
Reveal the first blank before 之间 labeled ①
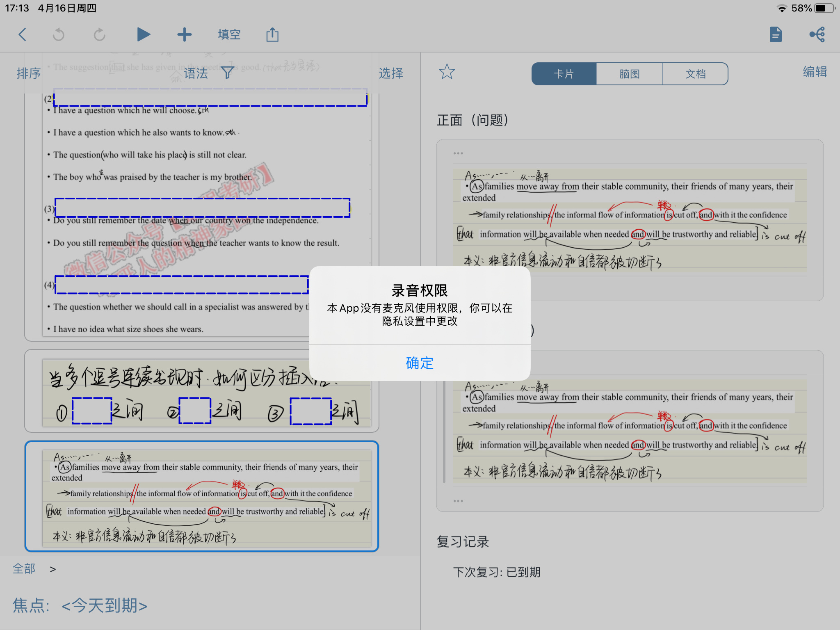92,410
